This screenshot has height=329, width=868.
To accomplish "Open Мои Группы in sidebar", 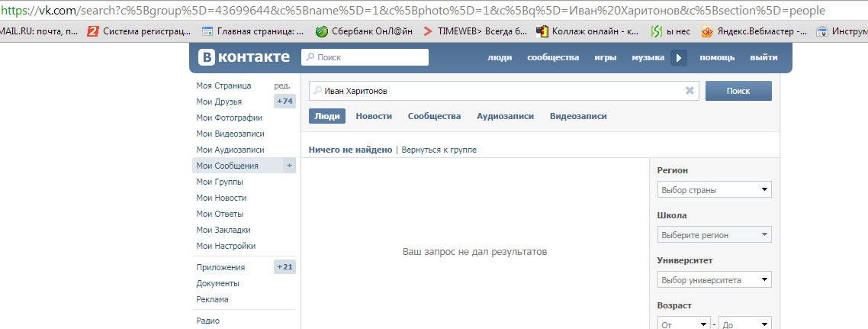I will 220,182.
